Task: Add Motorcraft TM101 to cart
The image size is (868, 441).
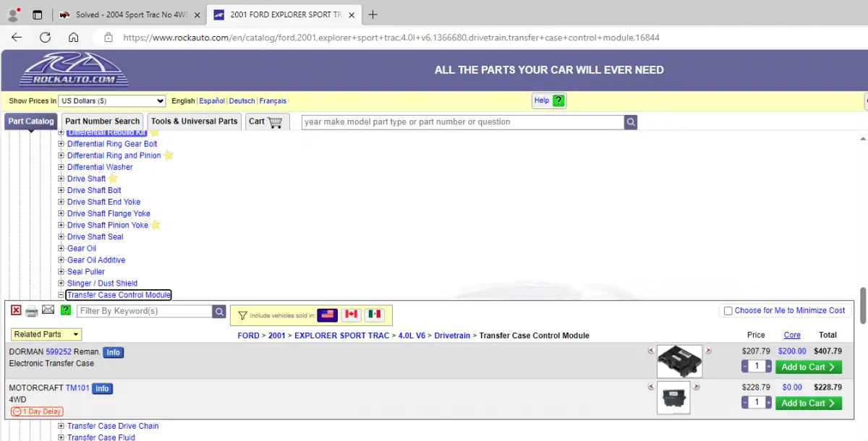Action: (808, 403)
